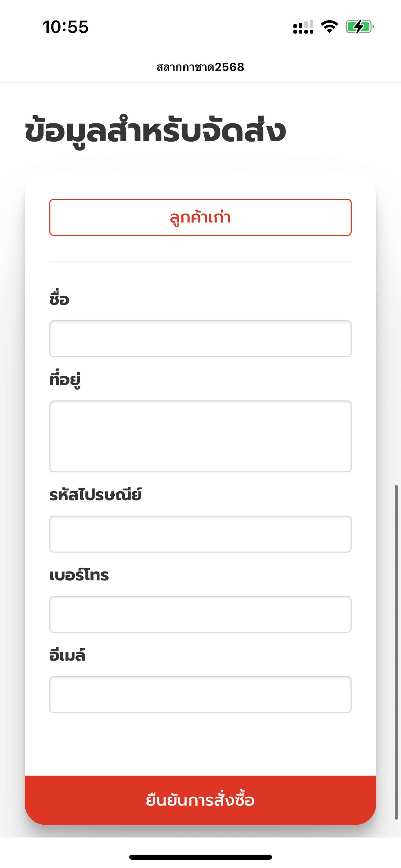Click the อีเมล์ field label
This screenshot has height=868, width=401.
(x=67, y=655)
